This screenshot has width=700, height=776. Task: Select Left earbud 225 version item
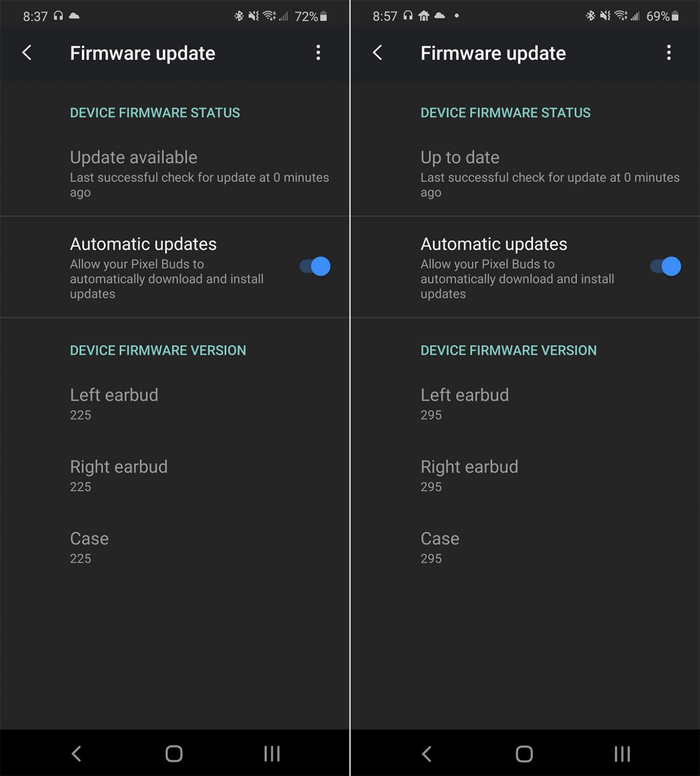pos(175,404)
